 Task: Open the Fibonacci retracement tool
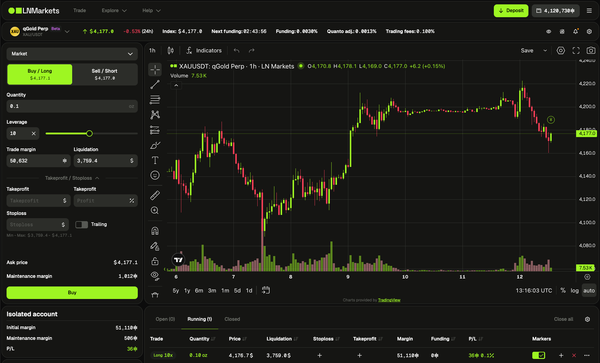(x=155, y=99)
